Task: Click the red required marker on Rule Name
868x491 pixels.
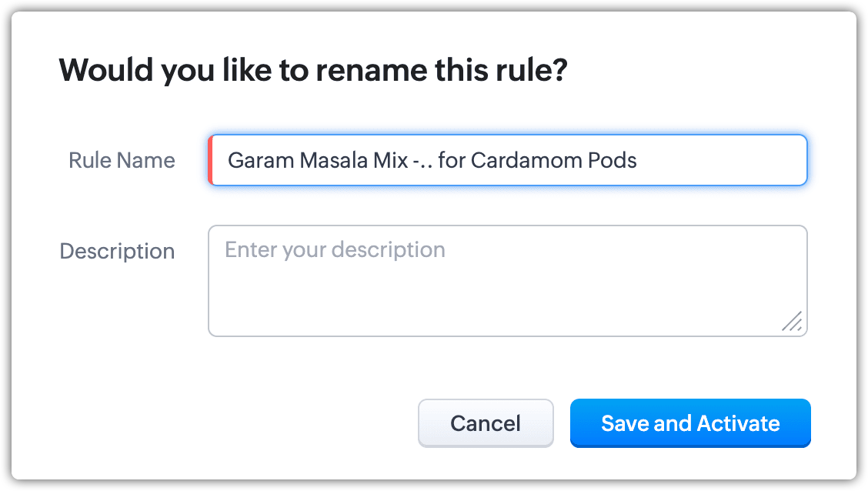Action: (x=210, y=161)
